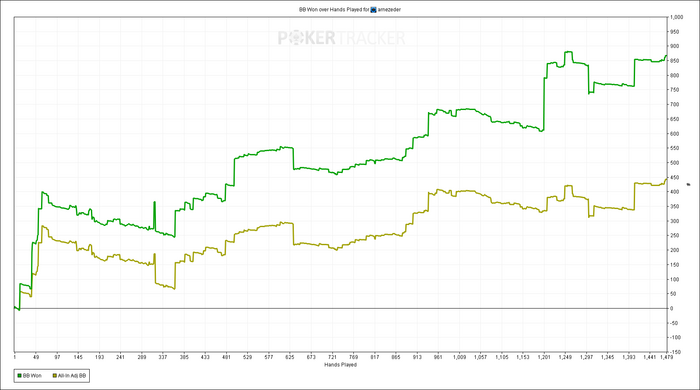Click x-axis tick label 1,345
This screenshot has width=700, height=390.
pyautogui.click(x=607, y=357)
